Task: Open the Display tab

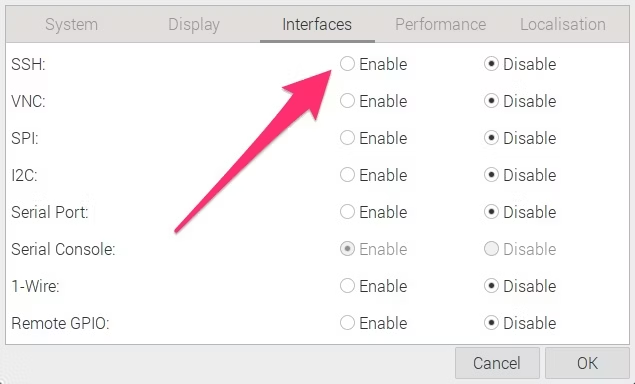Action: click(x=194, y=24)
